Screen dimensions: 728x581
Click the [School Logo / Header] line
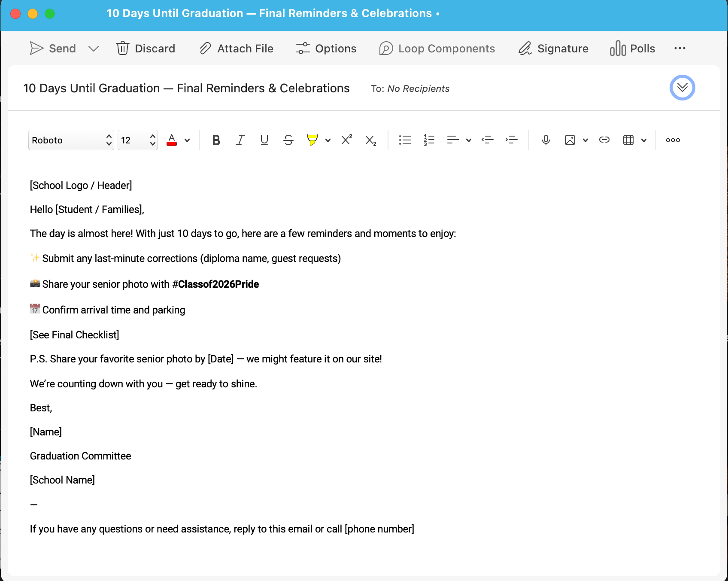(x=81, y=186)
